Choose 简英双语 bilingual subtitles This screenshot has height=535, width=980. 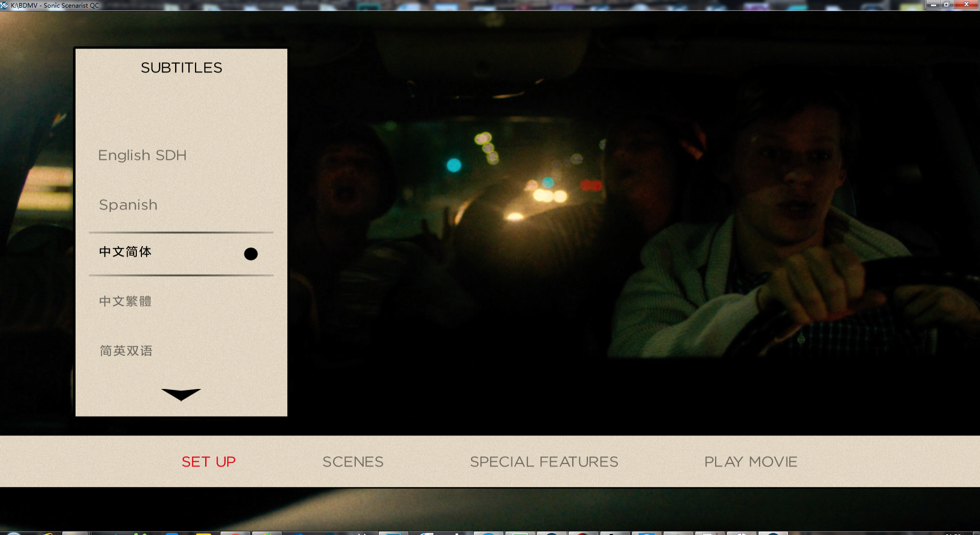pyautogui.click(x=126, y=351)
